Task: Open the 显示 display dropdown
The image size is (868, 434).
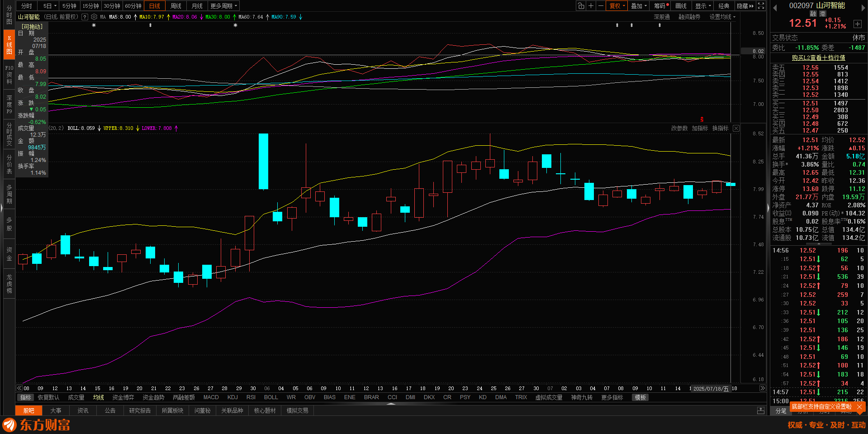Action: (703, 6)
